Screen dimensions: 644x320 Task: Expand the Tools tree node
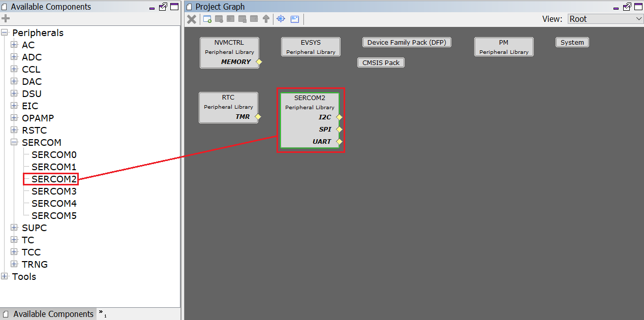click(x=5, y=276)
